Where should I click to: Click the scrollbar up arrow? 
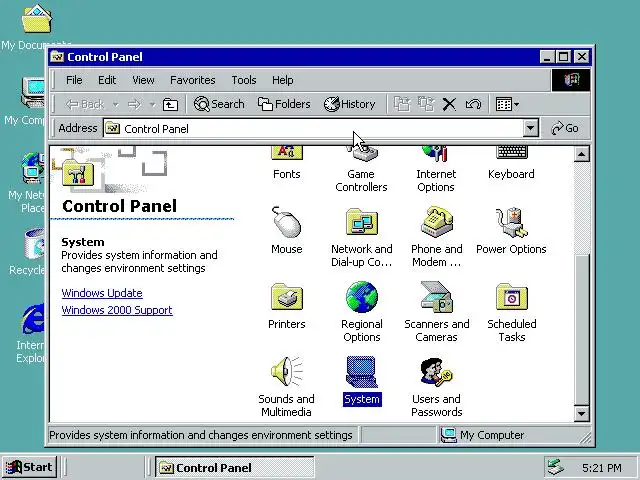pyautogui.click(x=581, y=154)
